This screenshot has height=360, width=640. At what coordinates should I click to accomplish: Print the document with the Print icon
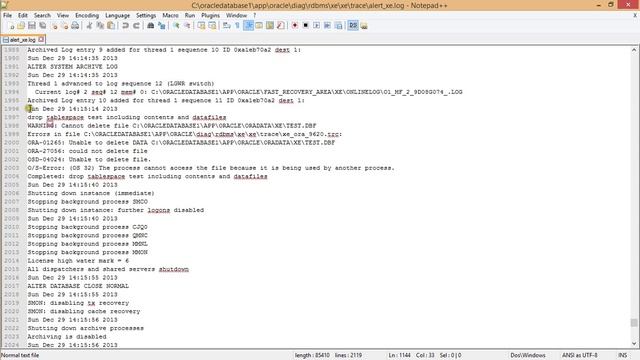[75, 26]
